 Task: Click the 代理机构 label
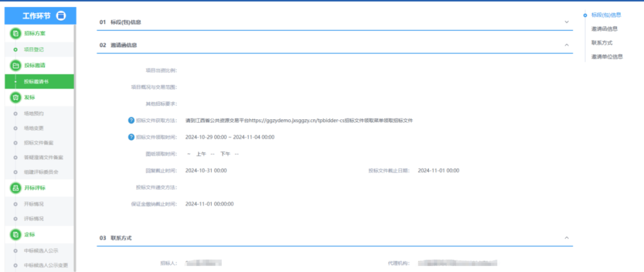tap(398, 263)
